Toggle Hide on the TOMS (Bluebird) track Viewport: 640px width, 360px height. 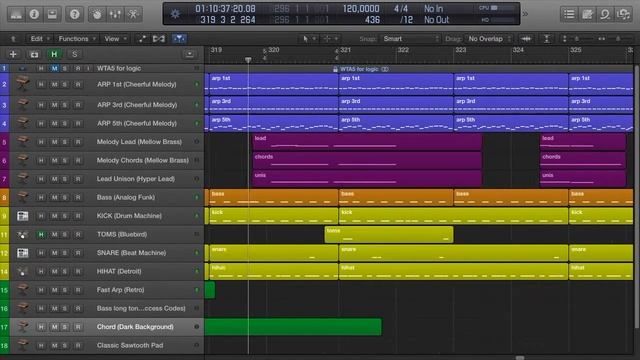coord(41,234)
